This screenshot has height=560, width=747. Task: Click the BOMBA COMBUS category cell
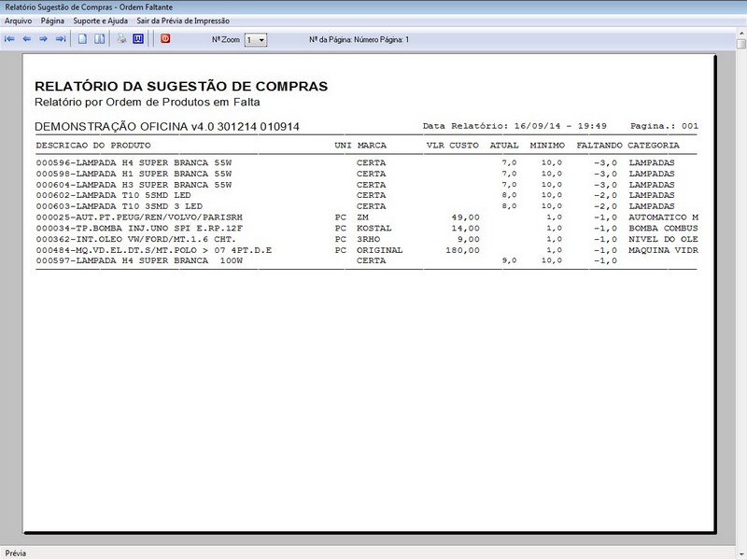(663, 228)
